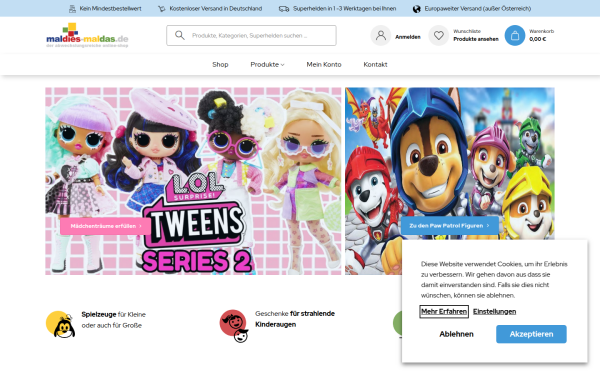The width and height of the screenshot is (600, 375).
Task: Click the Kein Mindestbestellwert icon
Action: click(x=72, y=8)
